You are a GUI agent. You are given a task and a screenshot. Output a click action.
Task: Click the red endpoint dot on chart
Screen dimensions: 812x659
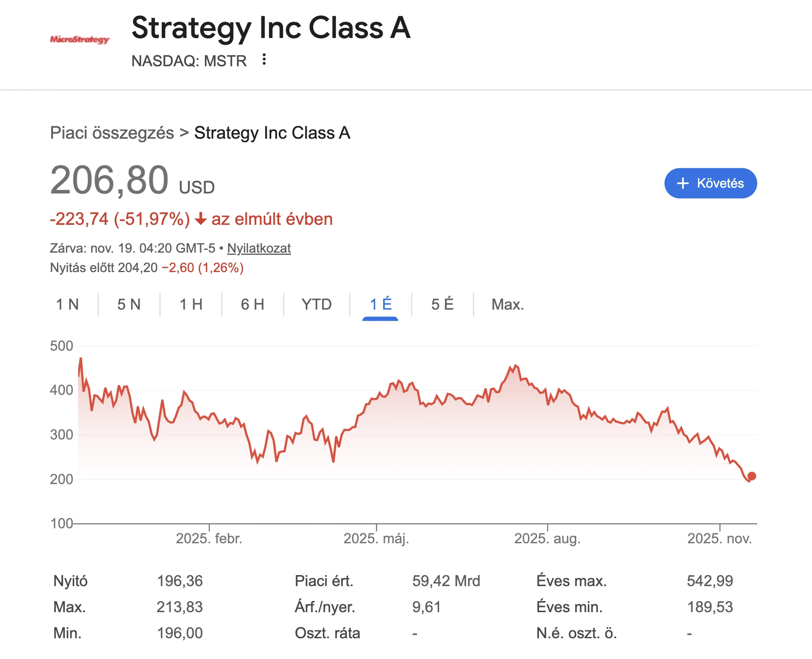coord(751,476)
